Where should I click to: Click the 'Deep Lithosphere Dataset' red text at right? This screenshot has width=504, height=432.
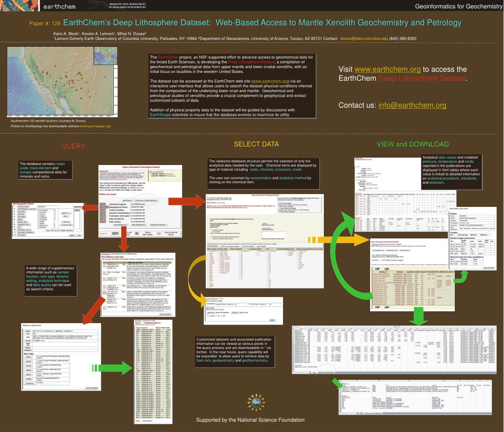pyautogui.click(x=422, y=78)
